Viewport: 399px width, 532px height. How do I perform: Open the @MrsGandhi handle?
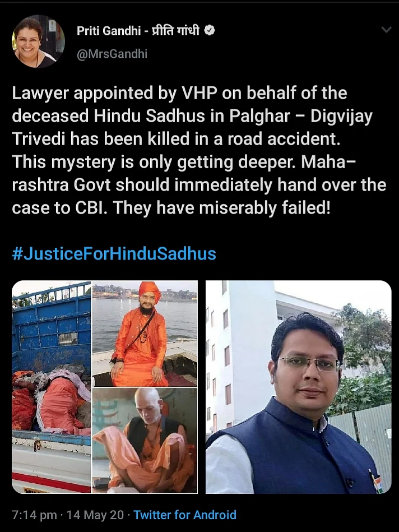tap(112, 54)
